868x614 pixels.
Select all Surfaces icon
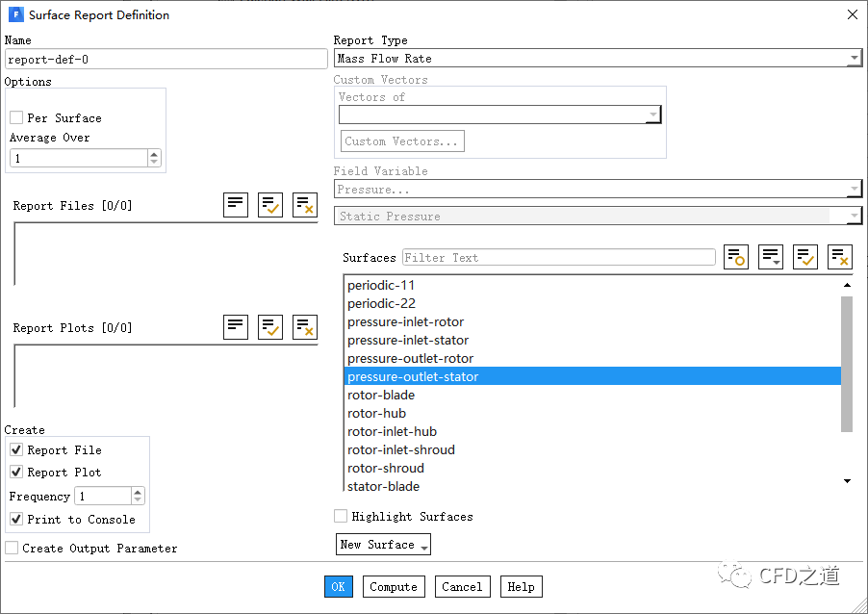point(805,257)
